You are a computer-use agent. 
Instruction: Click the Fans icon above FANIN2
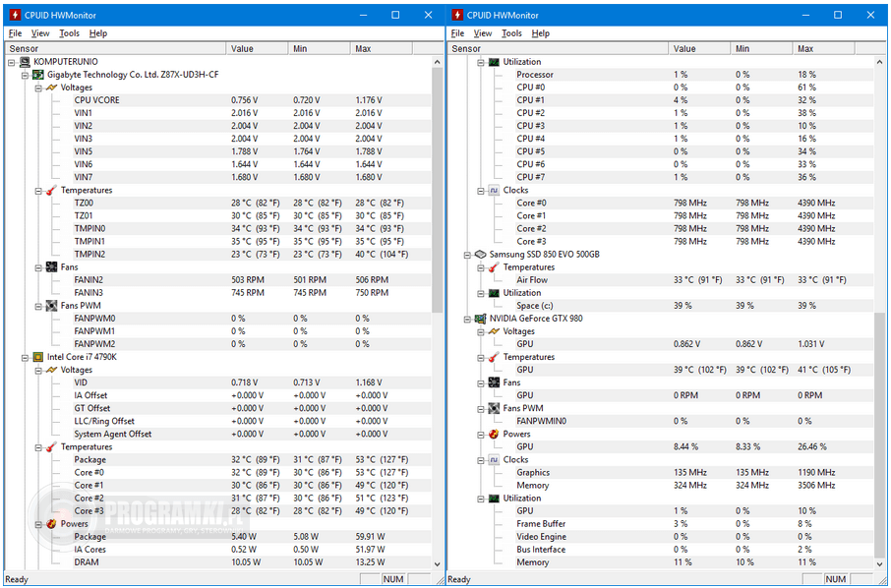click(52, 267)
